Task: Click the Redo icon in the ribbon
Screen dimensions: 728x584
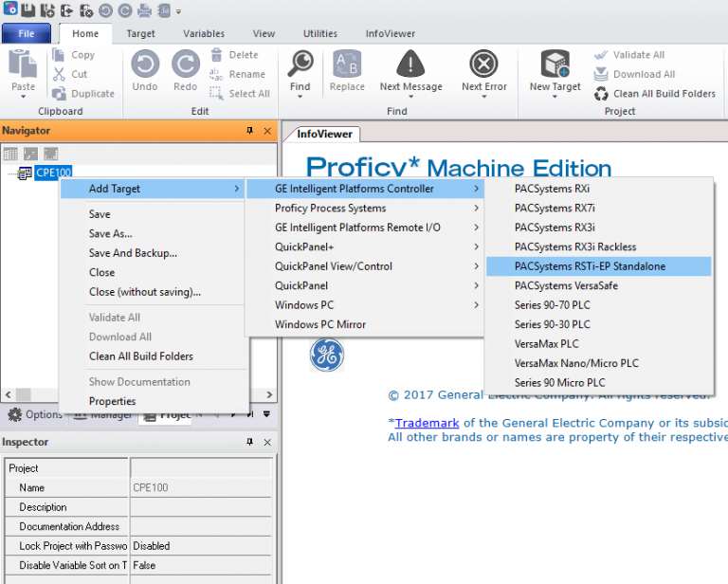Action: pos(186,65)
